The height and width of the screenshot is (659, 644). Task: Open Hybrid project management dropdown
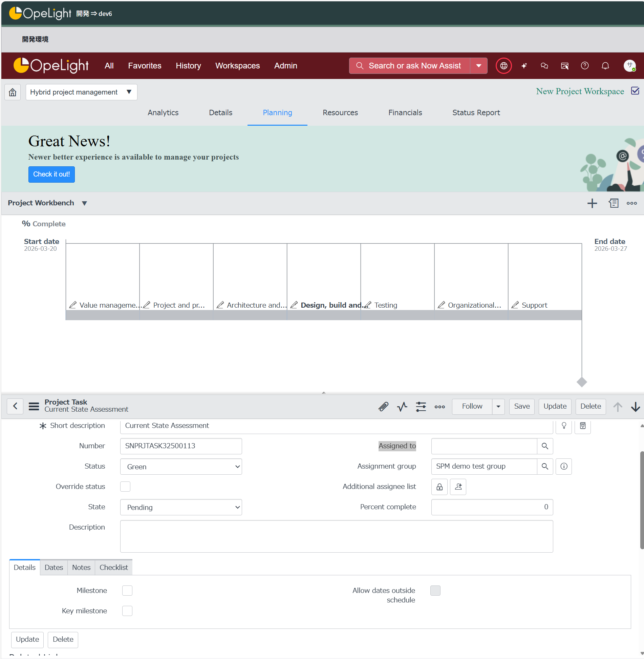(81, 92)
